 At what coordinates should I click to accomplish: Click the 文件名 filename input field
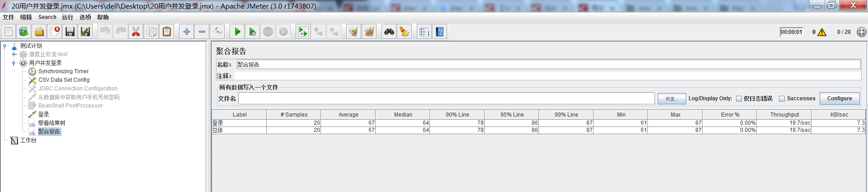447,98
